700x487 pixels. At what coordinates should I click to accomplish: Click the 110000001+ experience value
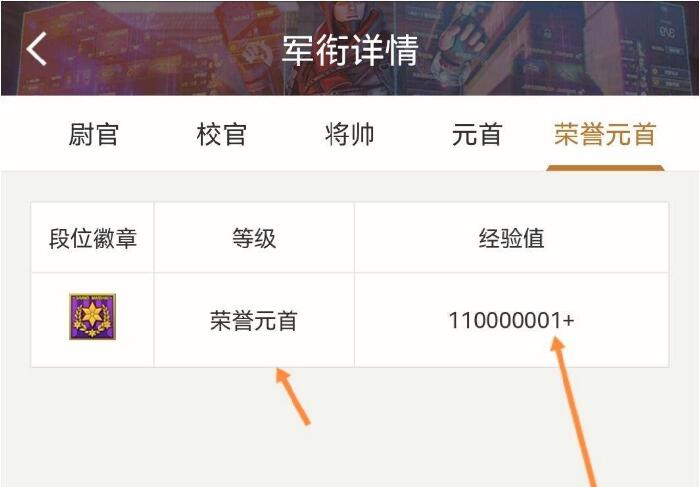point(511,321)
